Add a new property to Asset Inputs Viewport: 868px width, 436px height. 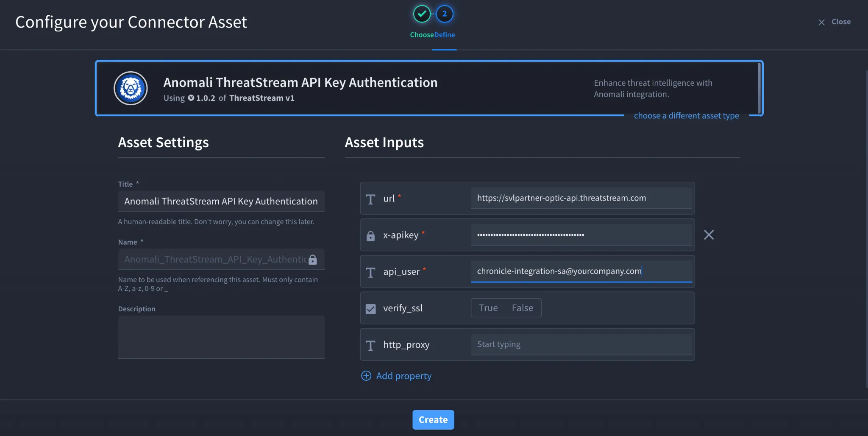pyautogui.click(x=396, y=376)
